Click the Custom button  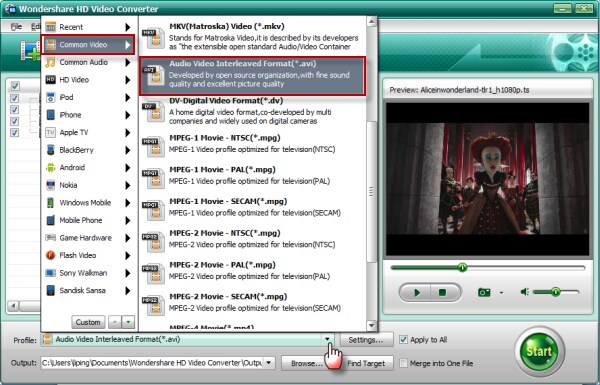pos(88,322)
